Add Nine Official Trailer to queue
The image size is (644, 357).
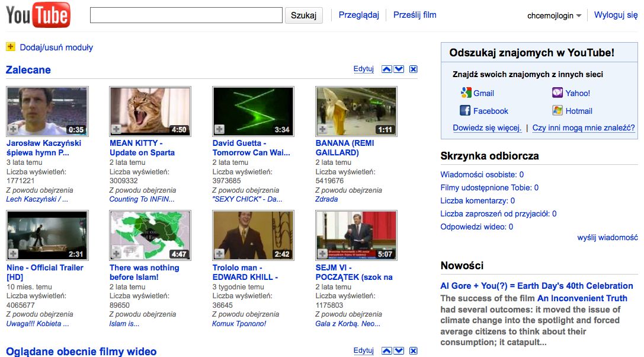point(13,253)
